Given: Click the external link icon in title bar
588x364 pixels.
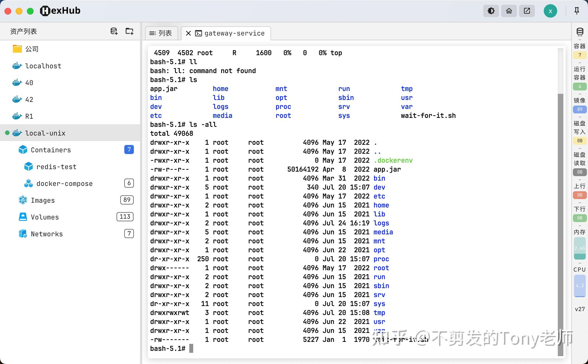Looking at the screenshot, I should tap(527, 11).
